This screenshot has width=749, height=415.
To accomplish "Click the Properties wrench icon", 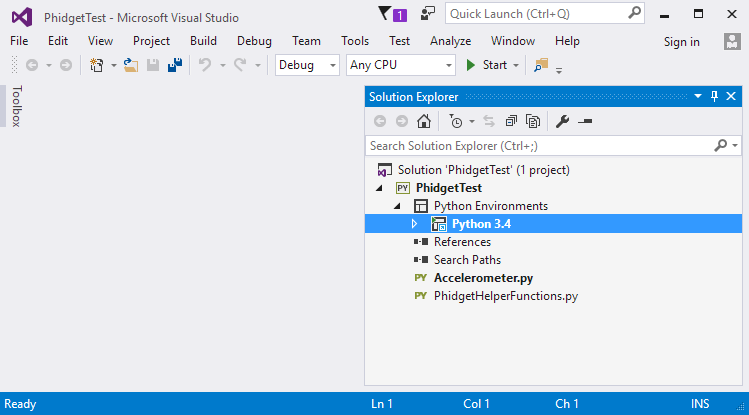I will click(562, 121).
